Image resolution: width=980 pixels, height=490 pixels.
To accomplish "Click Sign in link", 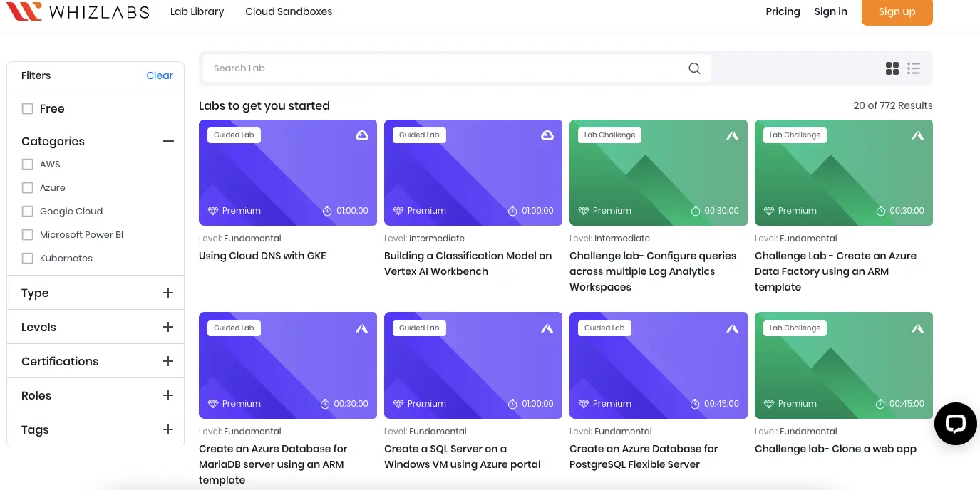I will coord(831,11).
